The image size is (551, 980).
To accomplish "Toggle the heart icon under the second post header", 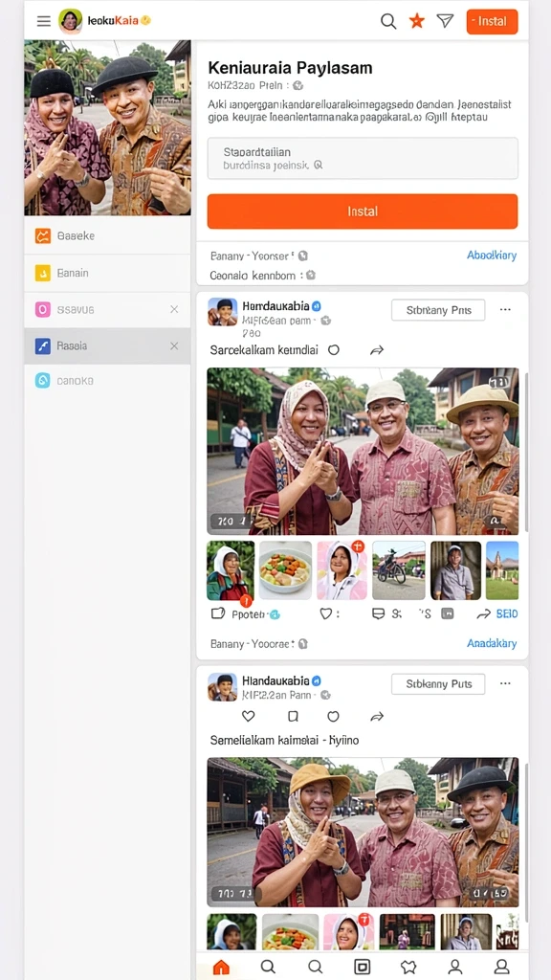I will [248, 716].
